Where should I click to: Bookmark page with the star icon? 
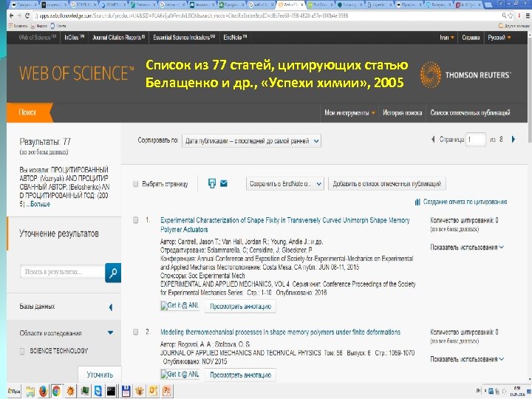tap(510, 16)
